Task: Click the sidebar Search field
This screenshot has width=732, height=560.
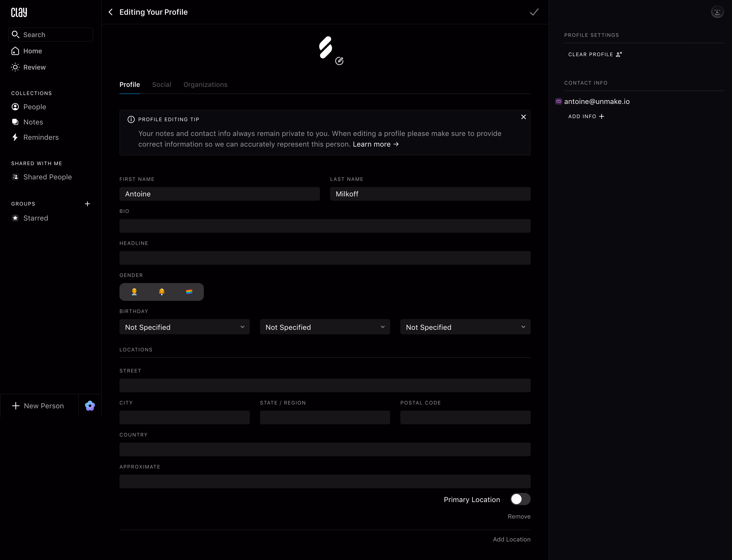Action: 50,35
